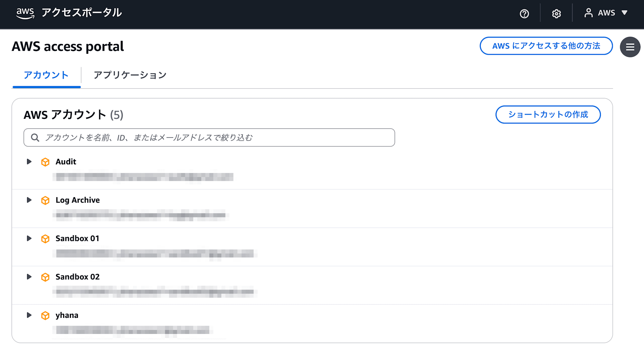The image size is (644, 350).
Task: Open the help question mark icon
Action: 524,14
